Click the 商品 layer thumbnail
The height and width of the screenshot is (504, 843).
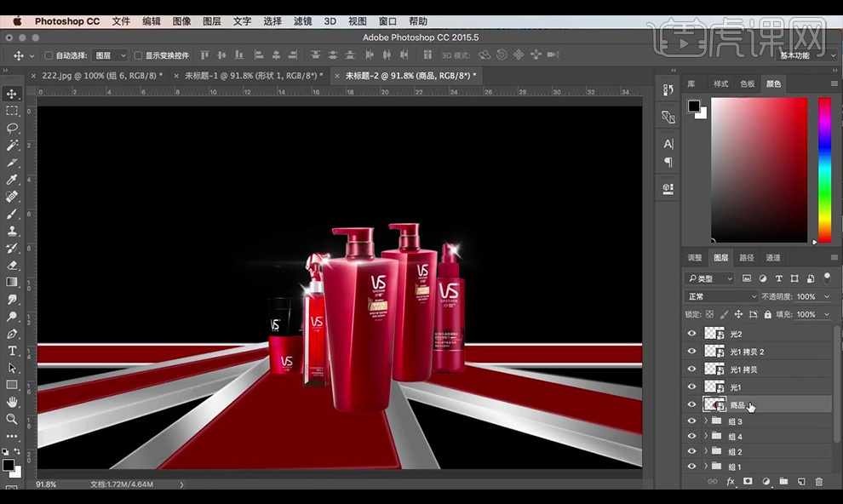(714, 405)
